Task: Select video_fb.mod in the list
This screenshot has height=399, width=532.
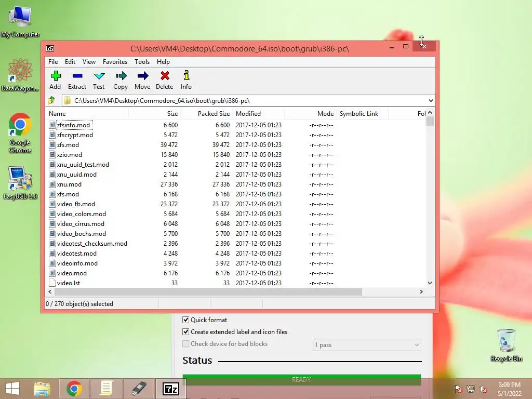Action: pos(76,204)
